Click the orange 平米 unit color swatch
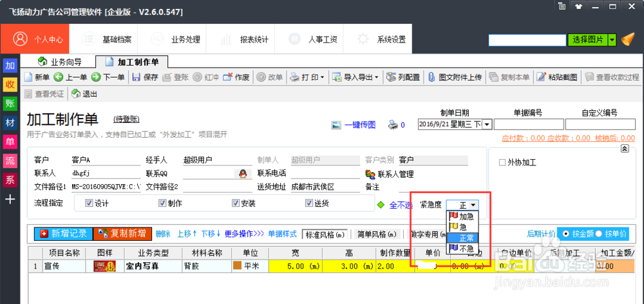Image resolution: width=644 pixels, height=304 pixels. [x=238, y=266]
